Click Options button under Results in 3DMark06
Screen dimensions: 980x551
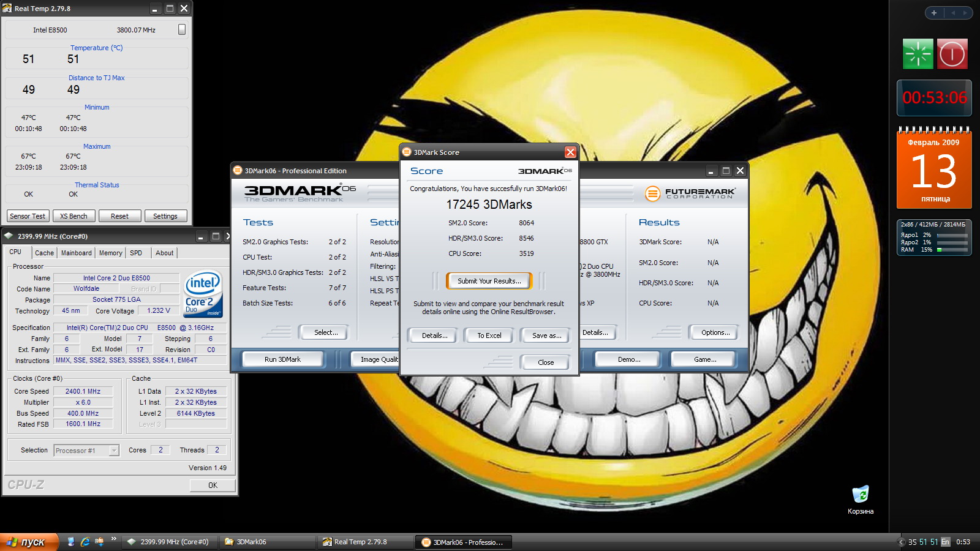coord(715,332)
